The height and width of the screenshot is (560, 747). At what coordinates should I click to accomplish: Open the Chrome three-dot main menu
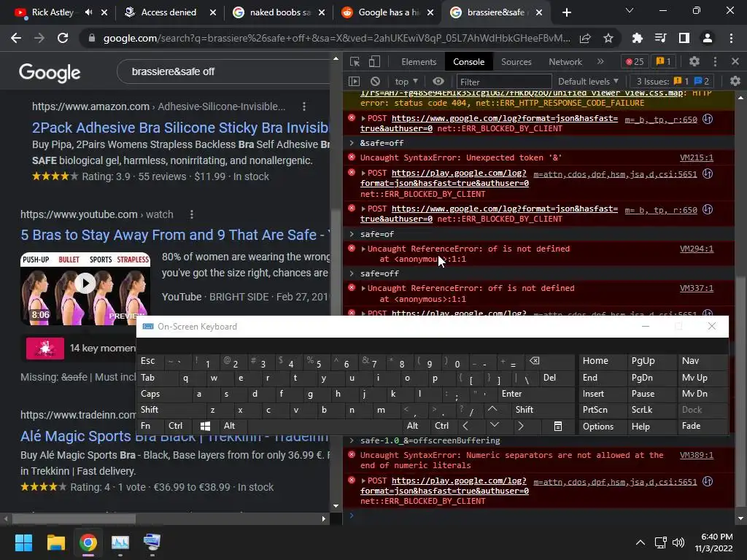731,38
